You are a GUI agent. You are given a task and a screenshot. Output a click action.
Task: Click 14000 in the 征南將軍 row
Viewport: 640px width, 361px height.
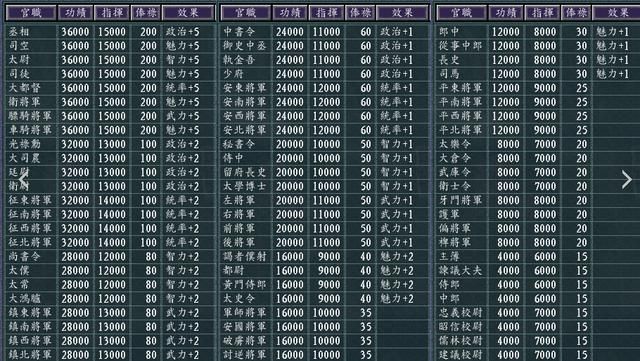(112, 214)
